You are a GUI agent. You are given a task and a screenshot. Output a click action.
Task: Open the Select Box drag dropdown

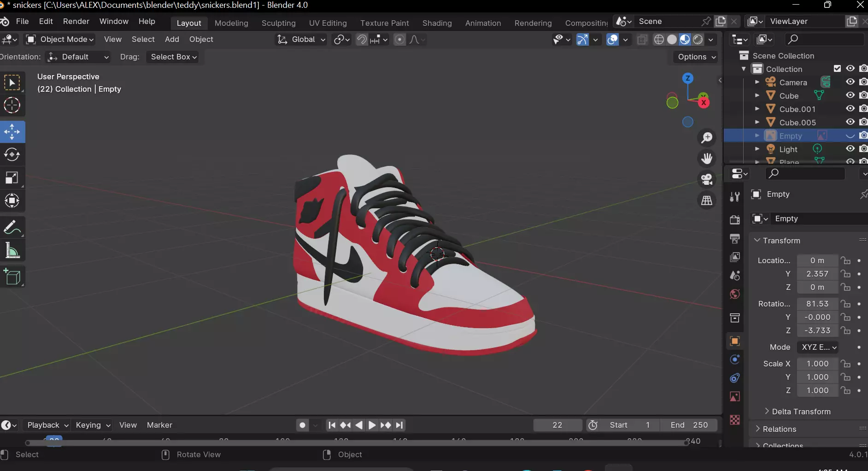(173, 57)
